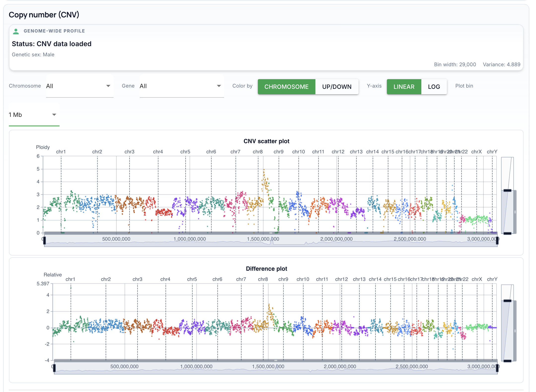Click the grip icon on the scatter overview bar
536x392 pixels.
271,233
